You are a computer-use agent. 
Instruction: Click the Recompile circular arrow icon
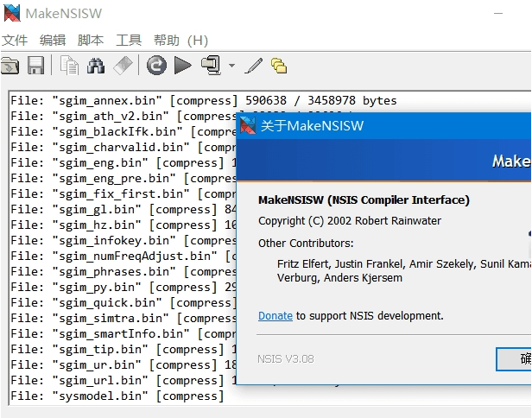click(x=156, y=65)
